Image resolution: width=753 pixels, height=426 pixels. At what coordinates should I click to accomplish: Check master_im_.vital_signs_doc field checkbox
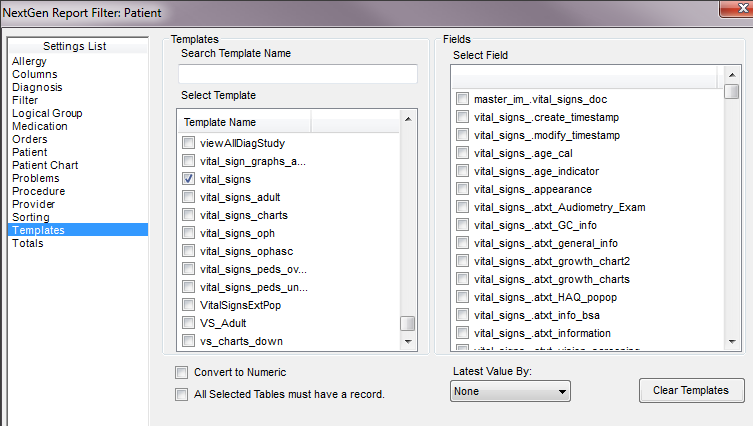[462, 99]
